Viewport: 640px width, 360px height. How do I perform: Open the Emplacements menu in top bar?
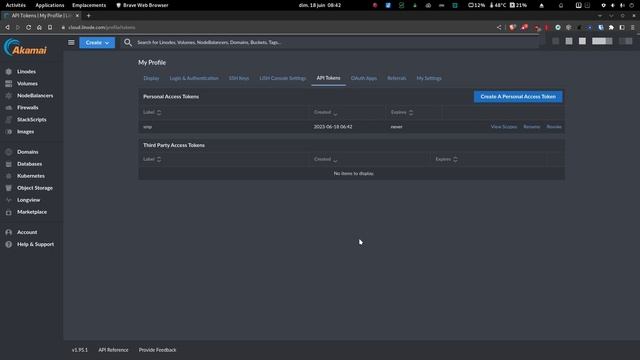click(x=89, y=5)
